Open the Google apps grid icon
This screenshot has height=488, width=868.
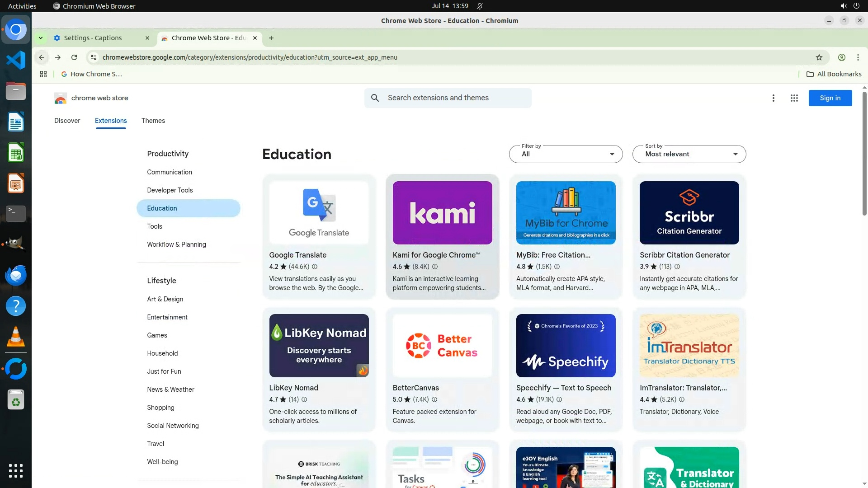[794, 98]
